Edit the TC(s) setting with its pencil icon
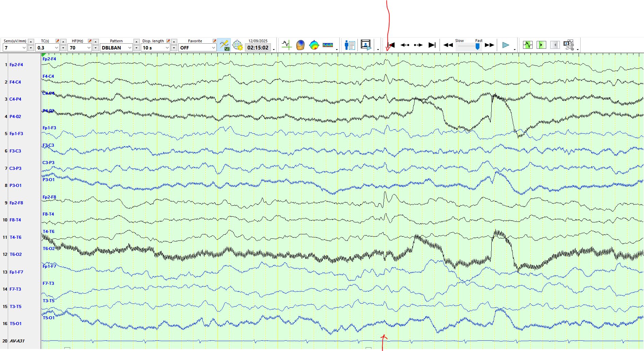 57,41
